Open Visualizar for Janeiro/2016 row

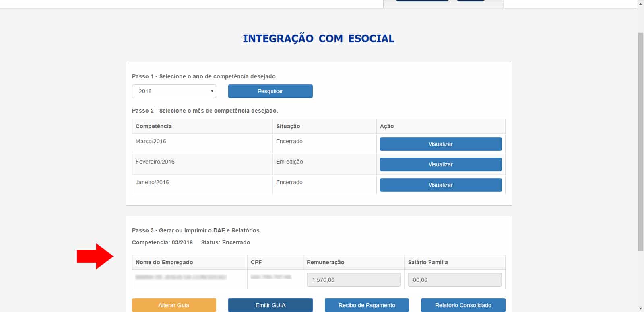440,185
